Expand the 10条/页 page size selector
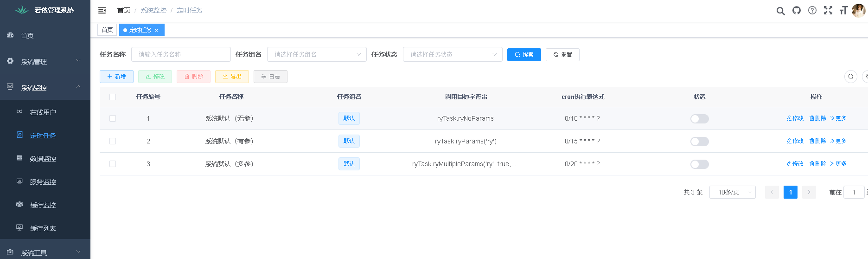Image resolution: width=868 pixels, height=259 pixels. point(732,192)
